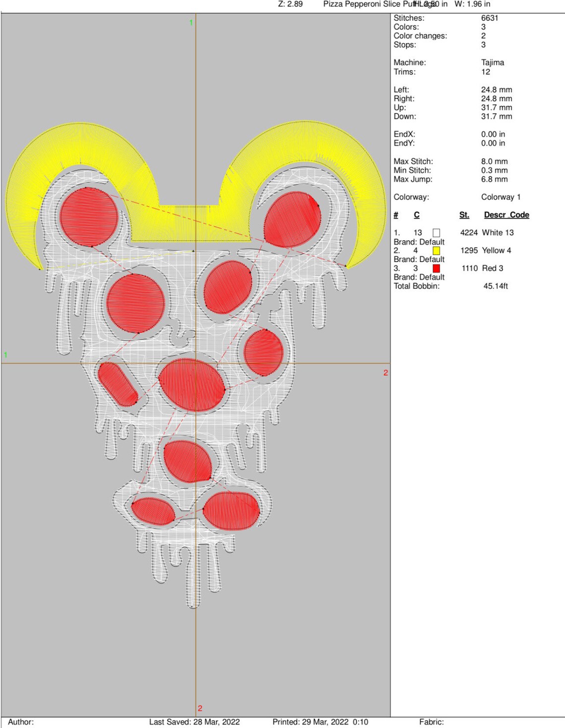The image size is (565, 728).
Task: Click the title Pizza Pepperoni Slice Puff Logo
Action: coord(369,4)
